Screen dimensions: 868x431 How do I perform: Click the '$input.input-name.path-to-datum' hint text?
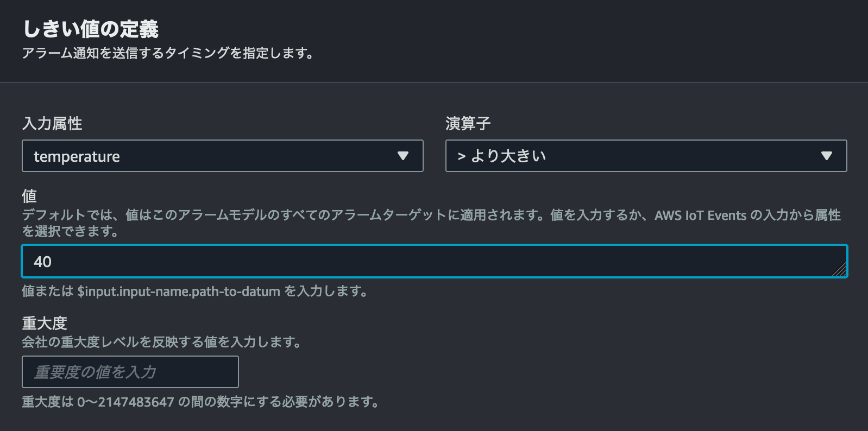179,291
